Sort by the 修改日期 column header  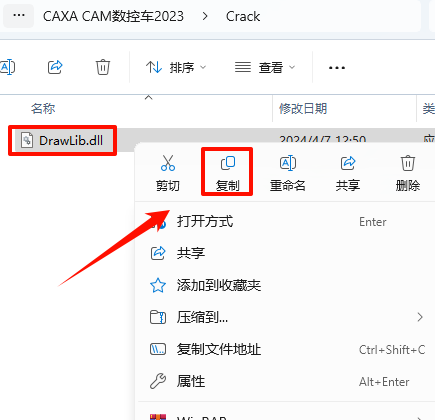(x=303, y=108)
